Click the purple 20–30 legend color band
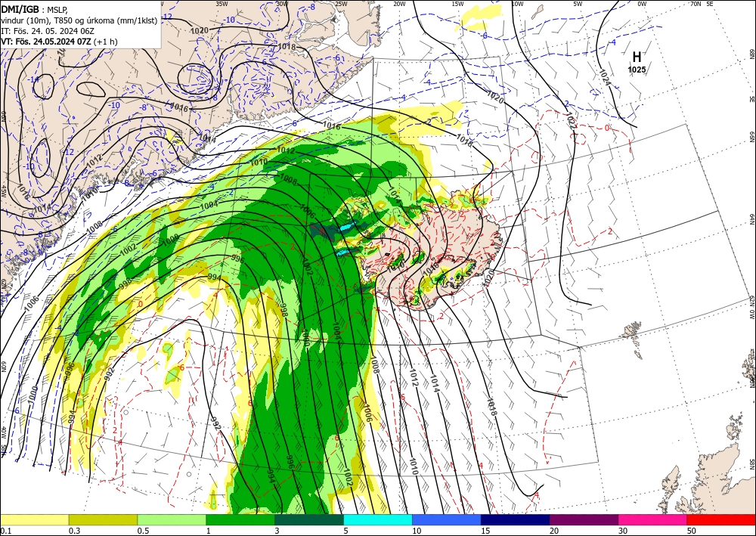Viewport: 756px width, 536px height. [584, 520]
